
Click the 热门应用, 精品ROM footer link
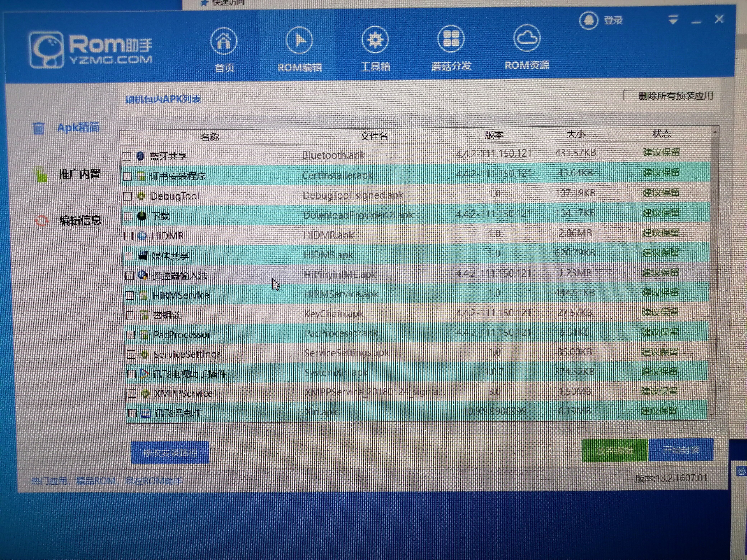pyautogui.click(x=107, y=481)
